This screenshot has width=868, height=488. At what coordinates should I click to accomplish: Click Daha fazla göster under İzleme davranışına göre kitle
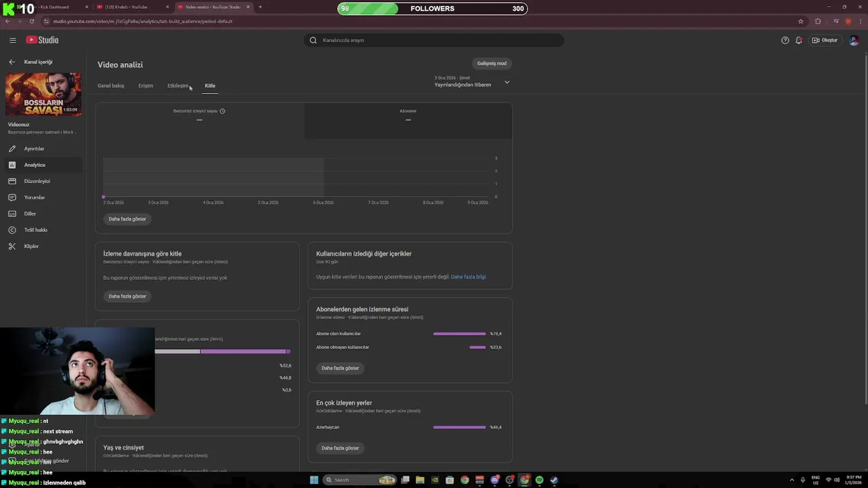coord(127,296)
